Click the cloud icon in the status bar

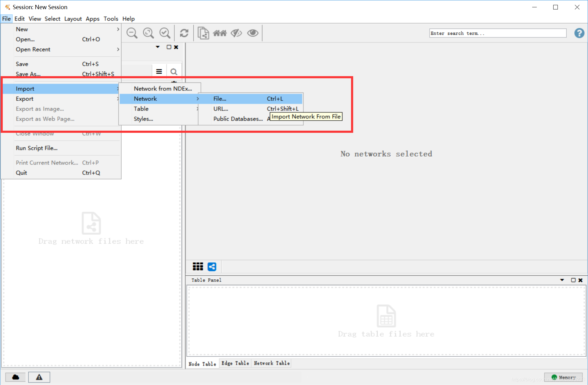pyautogui.click(x=16, y=377)
